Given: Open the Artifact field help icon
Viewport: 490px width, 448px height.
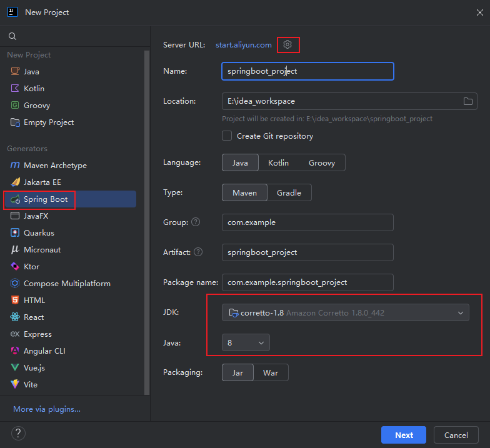Looking at the screenshot, I should click(198, 252).
